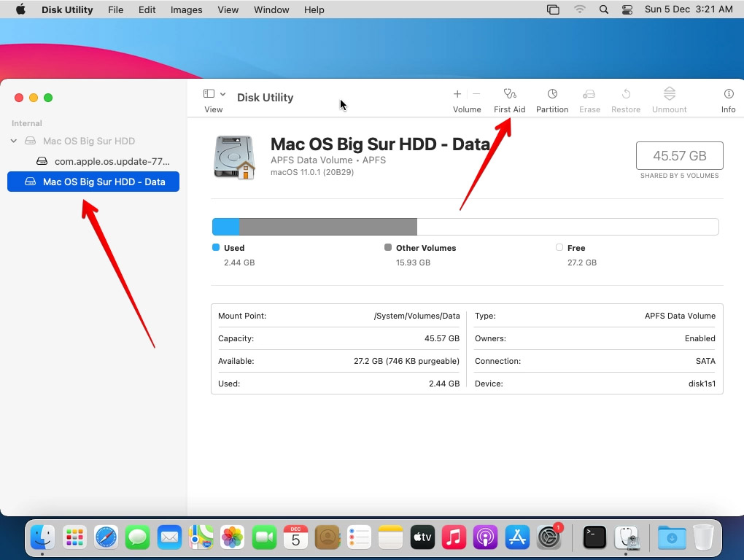Run First Aid on the volume
Screen dimensions: 744x560
(x=510, y=101)
